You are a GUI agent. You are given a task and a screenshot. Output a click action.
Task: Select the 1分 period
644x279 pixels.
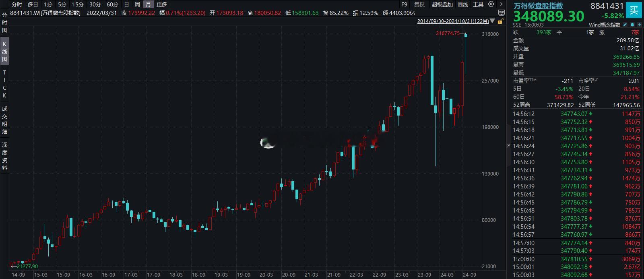pyautogui.click(x=48, y=4)
